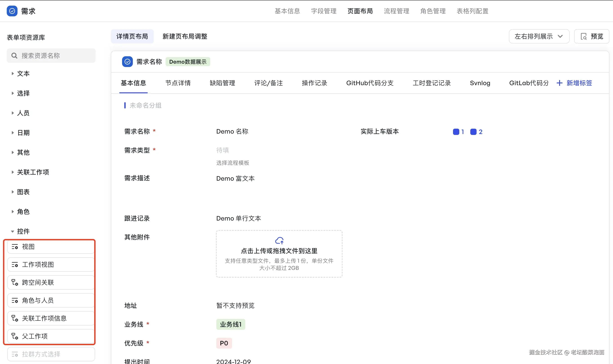Viewport: 613px width, 364px height.
Task: Click the 需求 logo icon in header
Action: (x=12, y=11)
